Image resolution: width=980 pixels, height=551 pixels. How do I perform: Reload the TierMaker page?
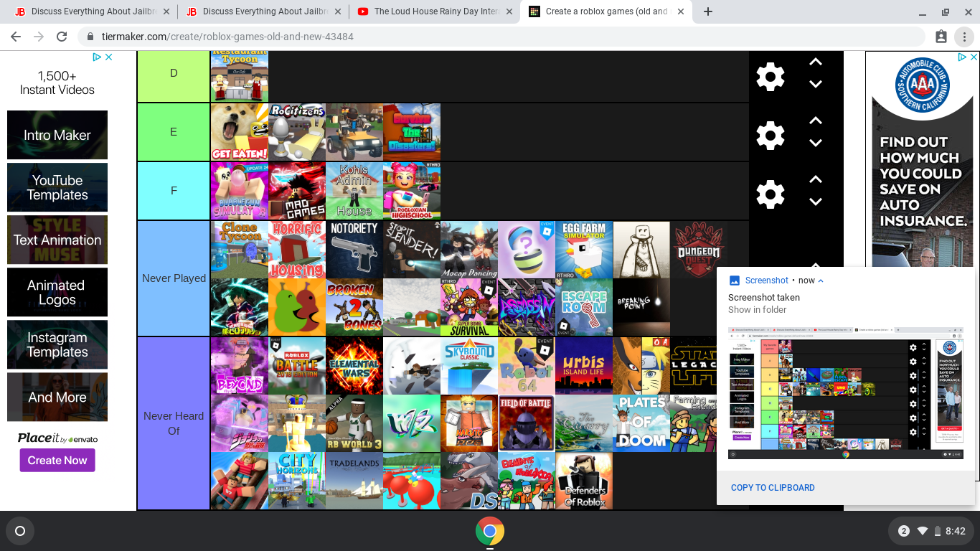tap(62, 37)
